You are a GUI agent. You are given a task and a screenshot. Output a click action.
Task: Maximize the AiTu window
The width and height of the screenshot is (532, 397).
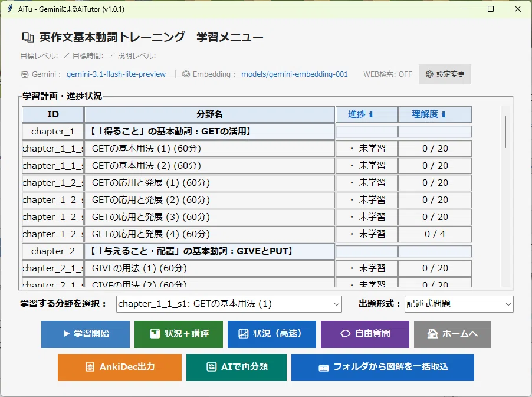coord(491,9)
